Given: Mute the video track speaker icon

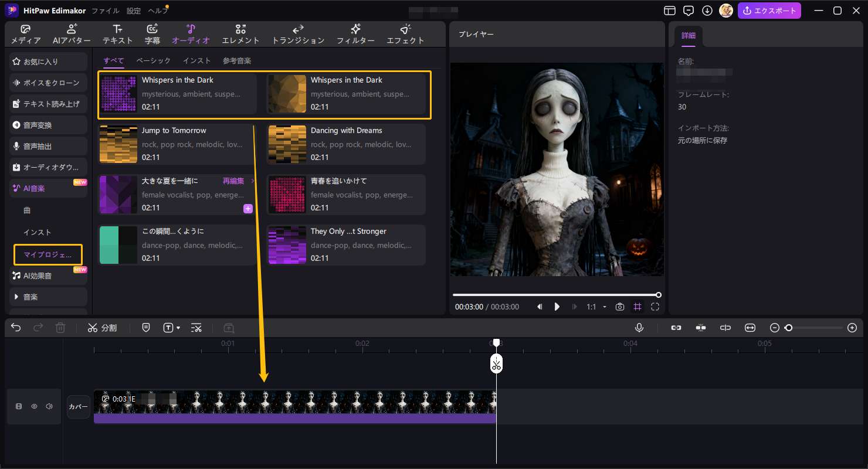Looking at the screenshot, I should click(49, 406).
